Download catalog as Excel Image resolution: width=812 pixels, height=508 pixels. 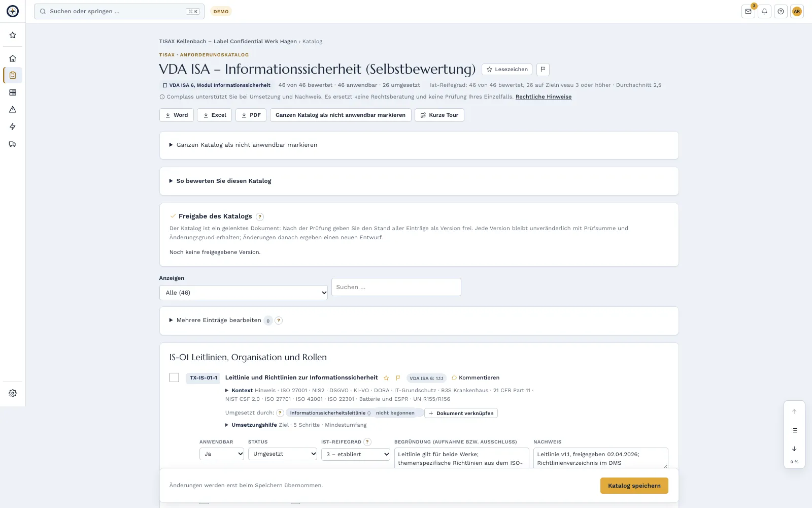click(215, 115)
